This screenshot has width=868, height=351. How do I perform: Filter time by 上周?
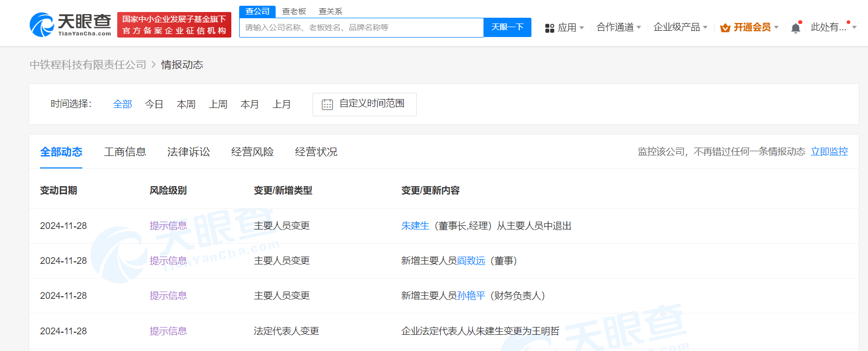pos(218,104)
